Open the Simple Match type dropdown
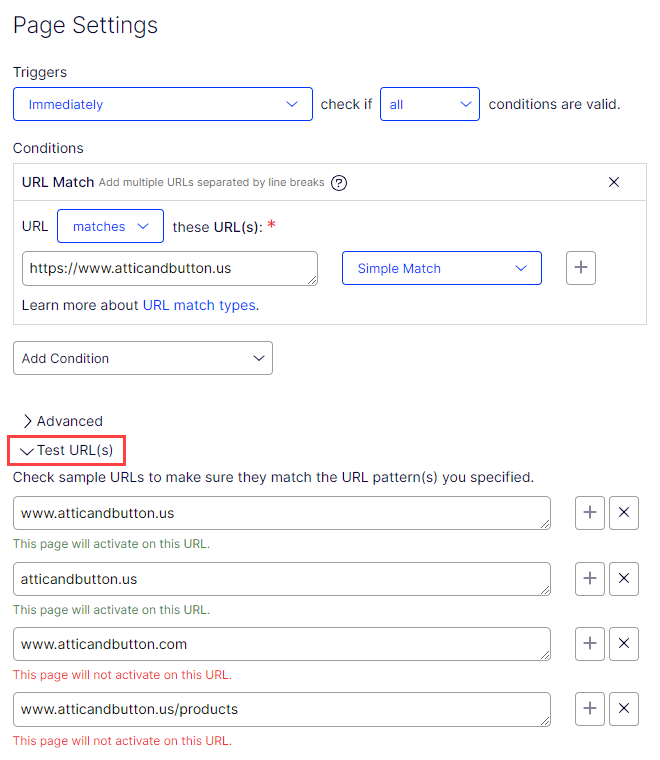Viewport: 660px width, 760px height. pos(441,268)
